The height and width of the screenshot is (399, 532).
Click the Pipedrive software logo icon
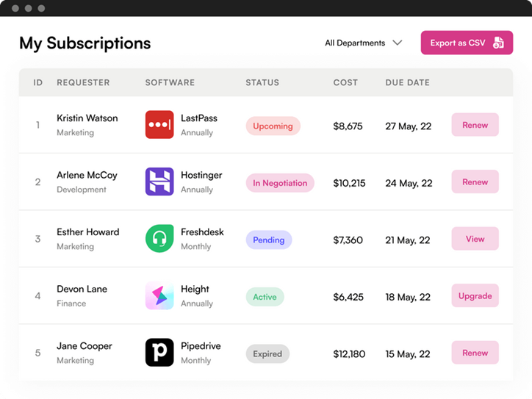point(159,353)
